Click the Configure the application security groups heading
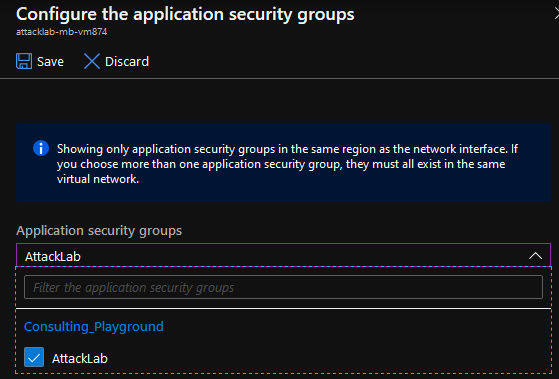 click(x=185, y=15)
